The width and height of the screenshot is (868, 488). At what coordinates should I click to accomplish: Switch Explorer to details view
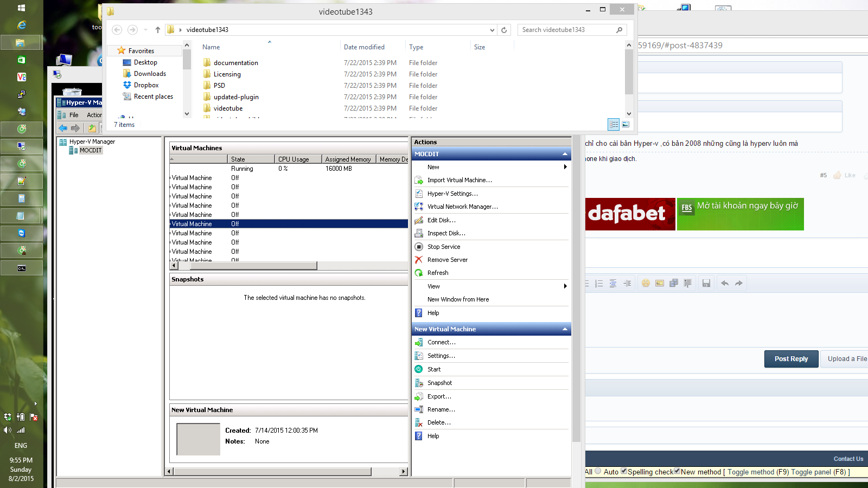click(x=614, y=125)
